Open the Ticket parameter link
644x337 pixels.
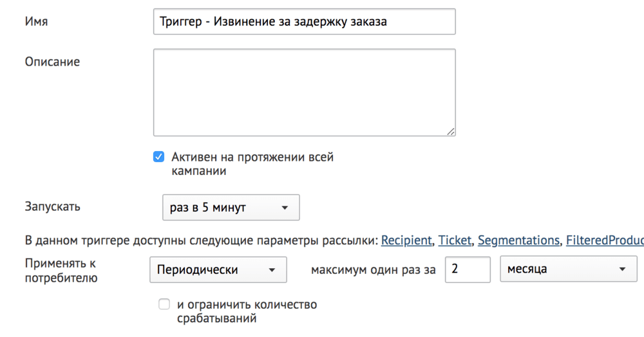pyautogui.click(x=455, y=241)
